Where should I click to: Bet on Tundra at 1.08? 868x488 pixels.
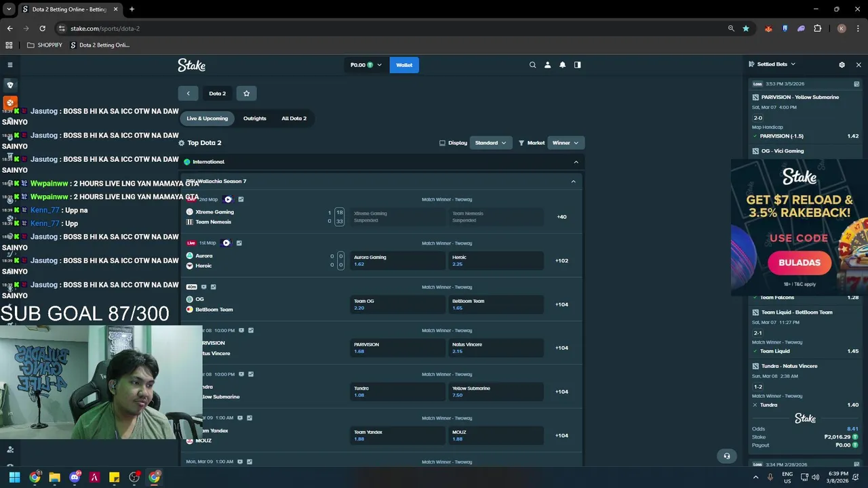tap(397, 392)
